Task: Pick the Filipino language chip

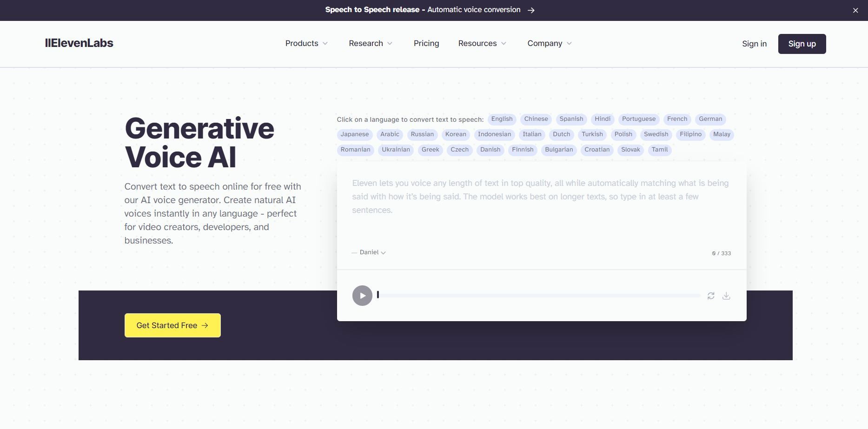Action: click(x=691, y=134)
